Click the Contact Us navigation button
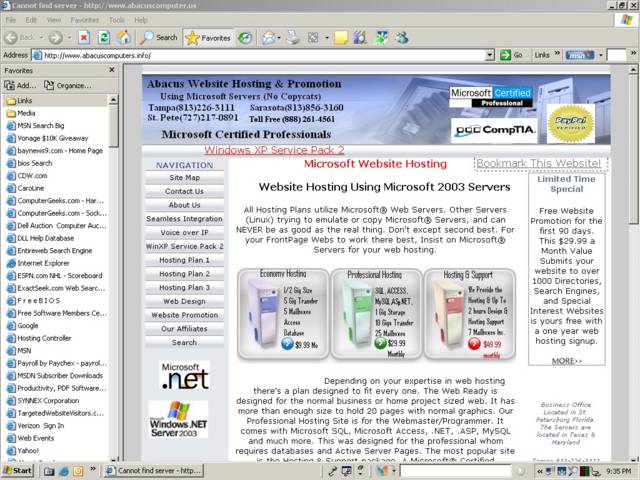The image size is (640, 480). coord(184,191)
